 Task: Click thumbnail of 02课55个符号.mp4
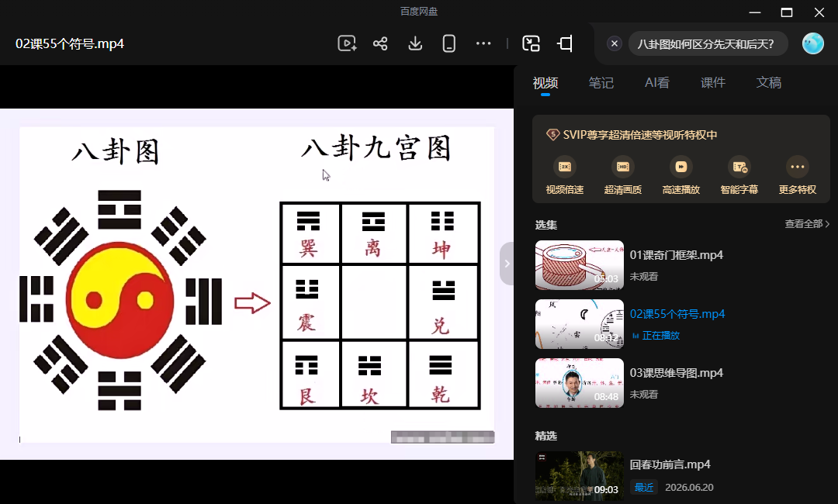tap(580, 323)
